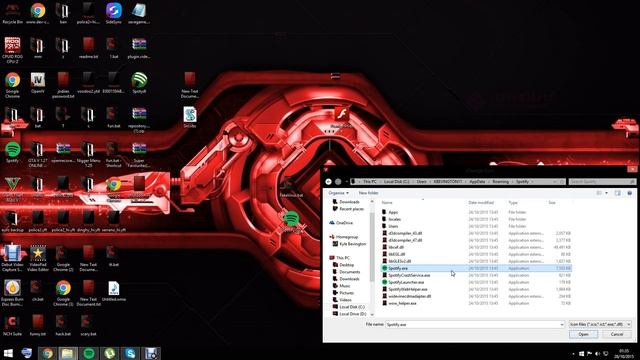Select Desktop in navigation pane

pos(343,265)
